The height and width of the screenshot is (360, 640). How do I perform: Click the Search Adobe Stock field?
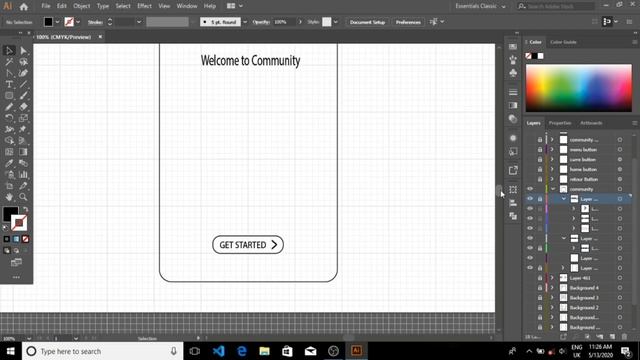[x=556, y=6]
